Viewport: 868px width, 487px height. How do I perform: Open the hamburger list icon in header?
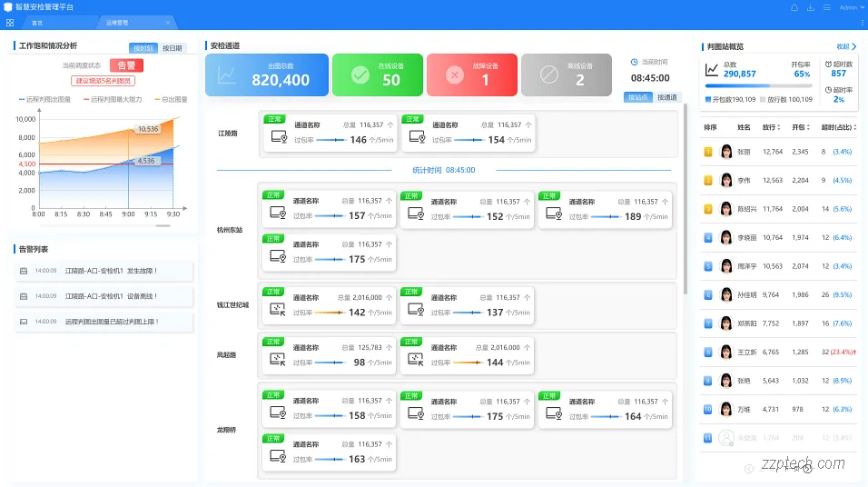click(826, 7)
